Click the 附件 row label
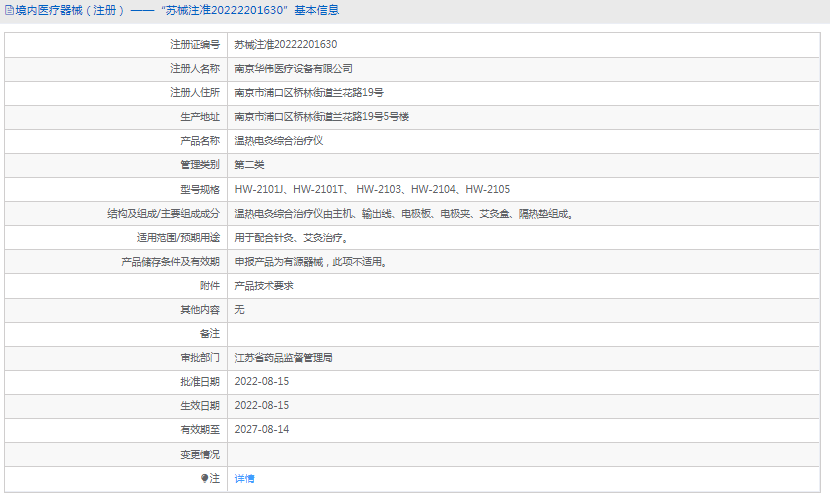Image resolution: width=830 pixels, height=495 pixels. pos(210,286)
